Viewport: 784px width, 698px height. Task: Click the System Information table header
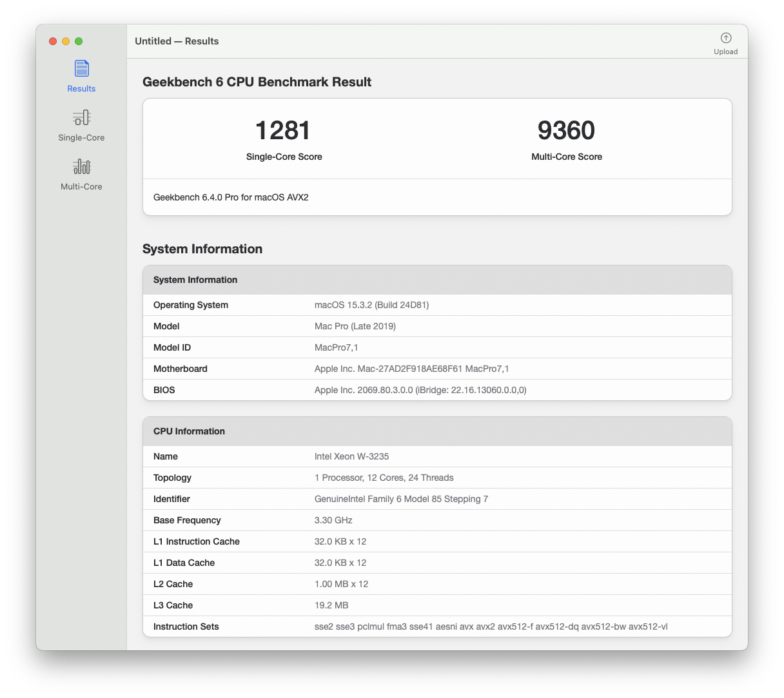point(195,280)
